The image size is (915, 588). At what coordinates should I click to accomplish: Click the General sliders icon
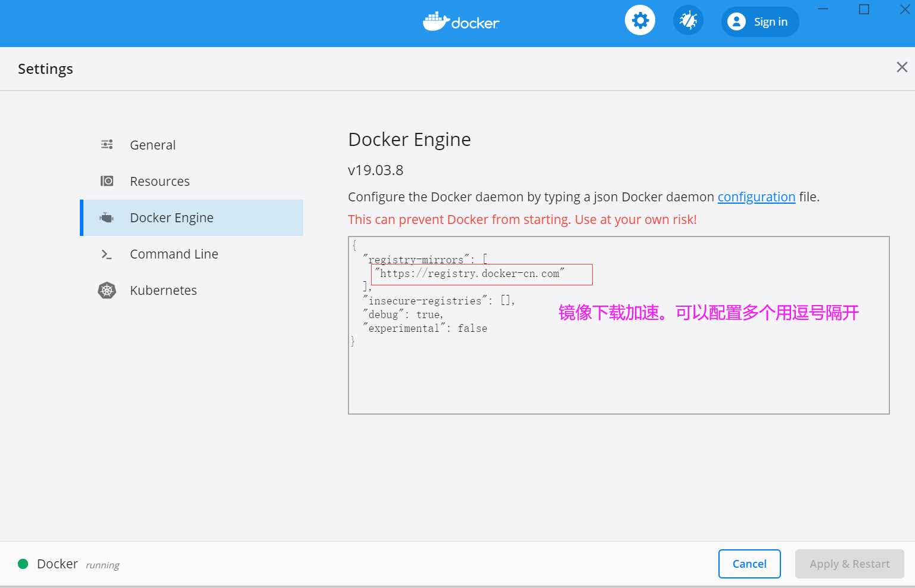[x=107, y=145]
